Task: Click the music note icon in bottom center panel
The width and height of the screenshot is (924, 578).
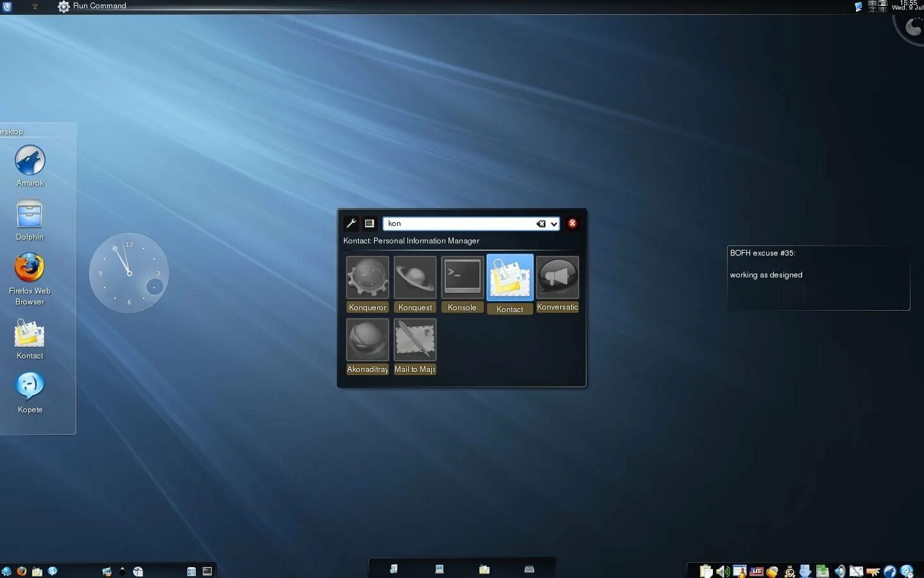Action: coord(394,569)
